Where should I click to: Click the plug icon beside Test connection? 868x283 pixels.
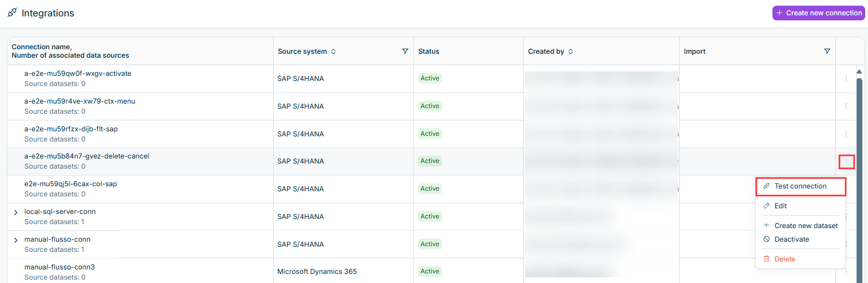766,186
